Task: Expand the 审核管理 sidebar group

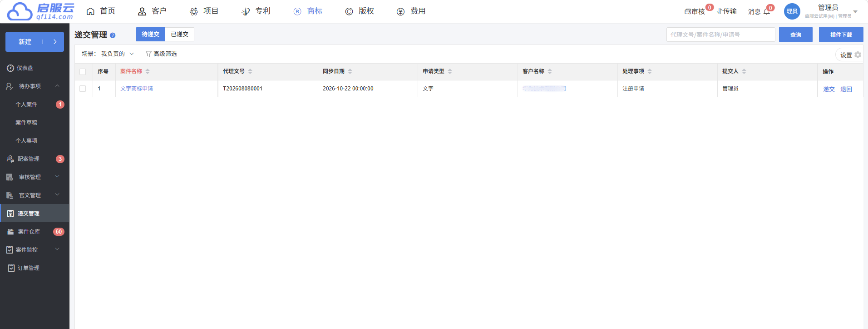Action: (57, 177)
